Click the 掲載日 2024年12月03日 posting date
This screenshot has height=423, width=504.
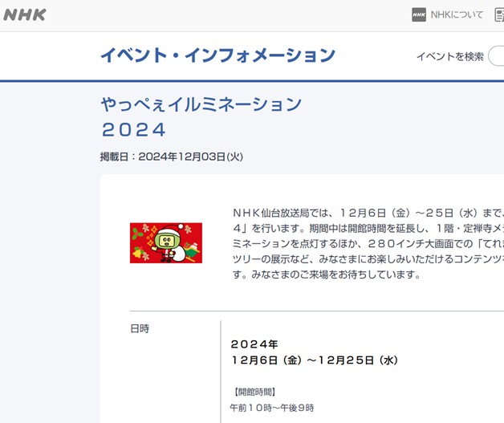171,157
